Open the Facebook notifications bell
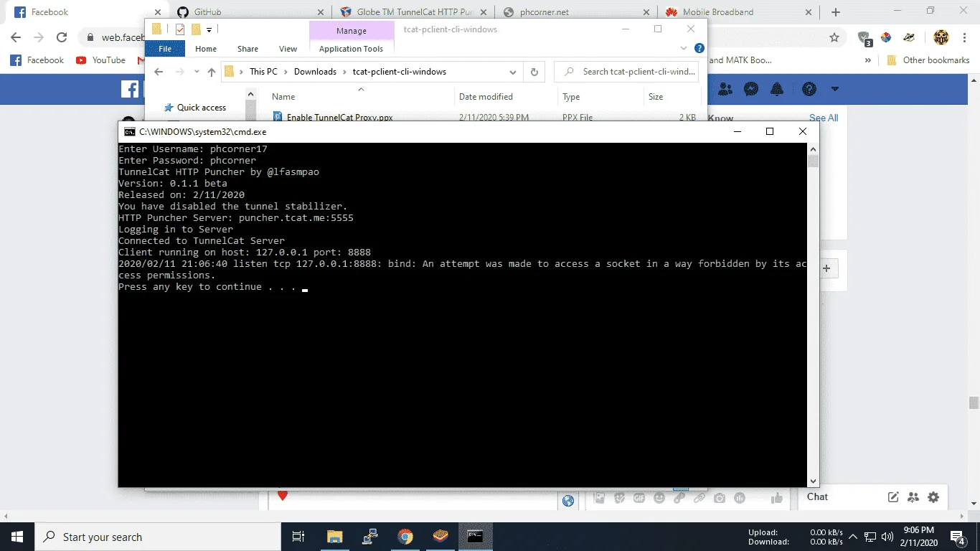This screenshot has height=551, width=980. tap(777, 89)
